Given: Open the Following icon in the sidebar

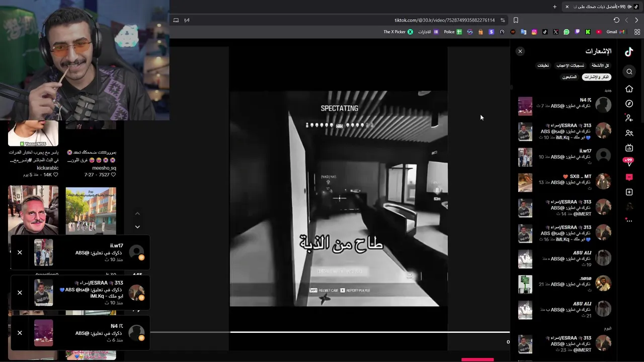Looking at the screenshot, I should [629, 118].
